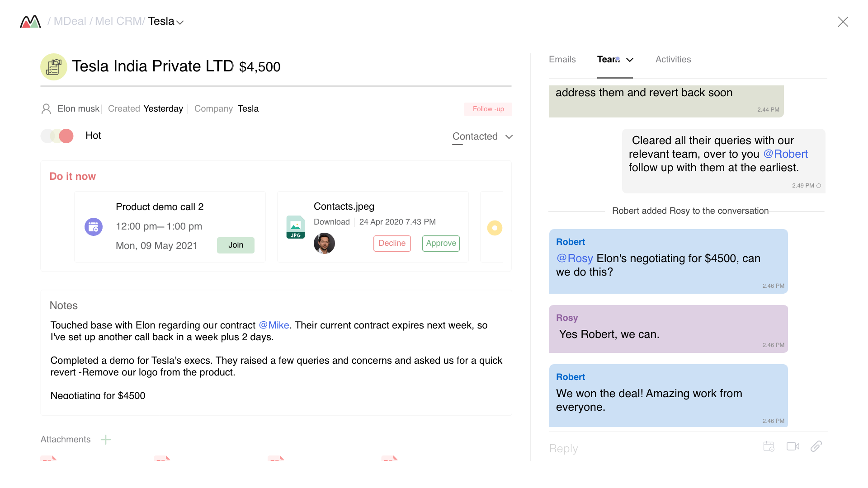Image resolution: width=868 pixels, height=488 pixels.
Task: Click the @Rosy mention in Robert's message
Action: [x=575, y=258]
